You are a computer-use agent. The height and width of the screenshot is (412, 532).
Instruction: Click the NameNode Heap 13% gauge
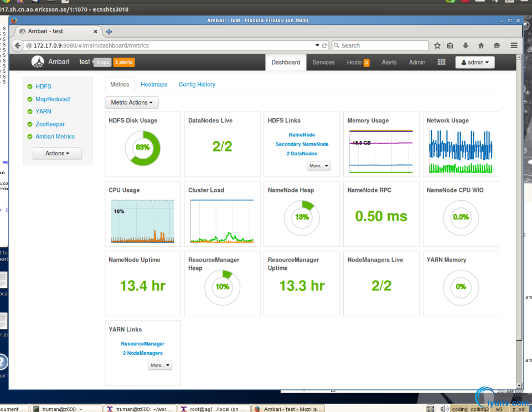(302, 217)
